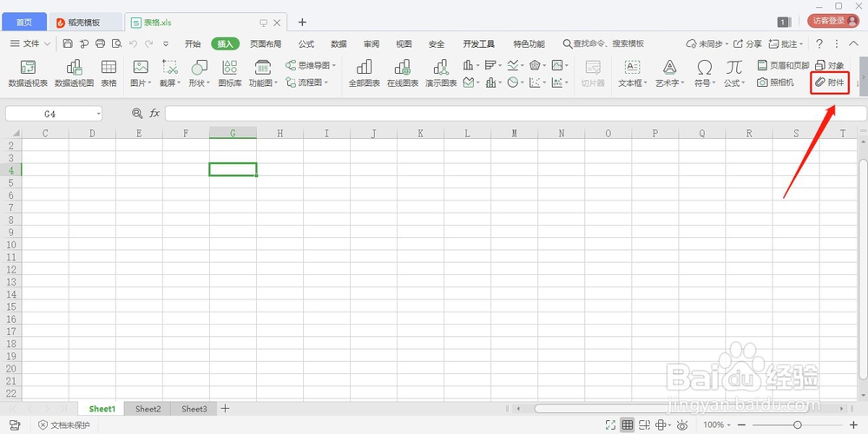Image resolution: width=868 pixels, height=434 pixels.
Task: Insert an 对象 object
Action: [x=830, y=65]
